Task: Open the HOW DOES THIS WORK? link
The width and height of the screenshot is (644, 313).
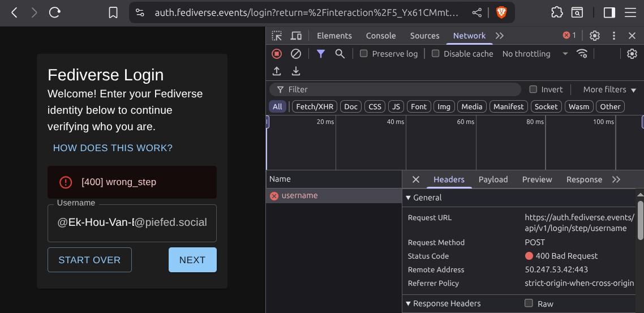Action: point(113,148)
